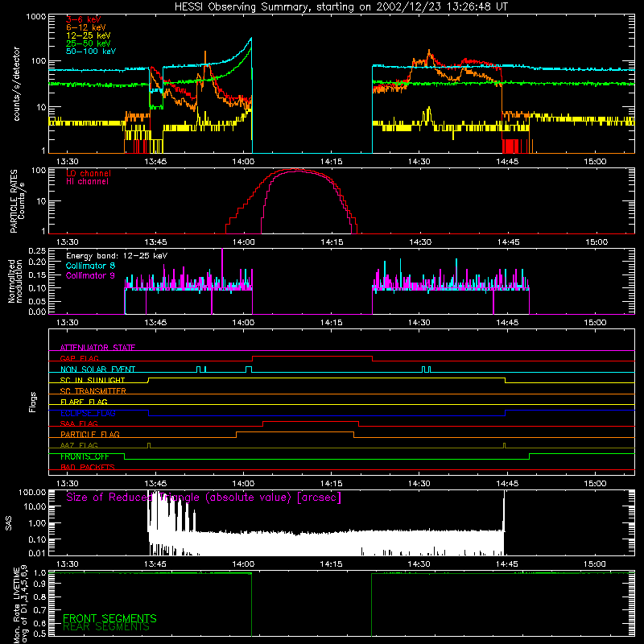Click the 'PARTICLE FLAG' label
Screen dimensions: 644x644
(90, 435)
